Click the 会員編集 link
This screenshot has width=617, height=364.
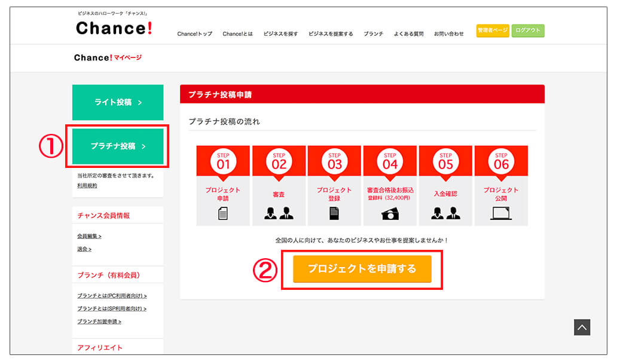[89, 236]
